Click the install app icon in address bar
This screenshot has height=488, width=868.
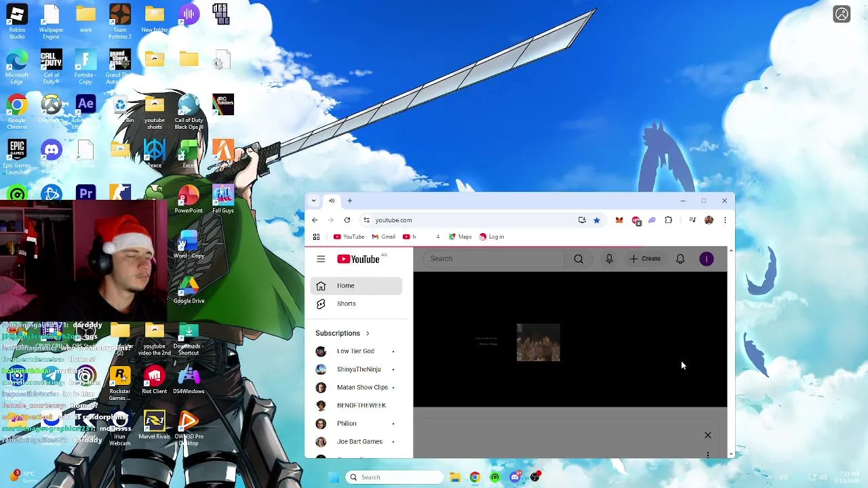(582, 220)
